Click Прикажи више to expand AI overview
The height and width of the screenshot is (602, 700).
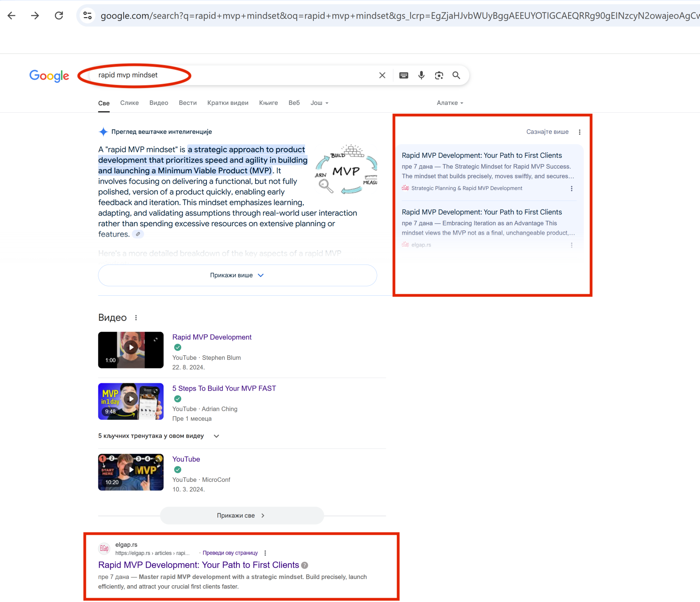coord(237,275)
